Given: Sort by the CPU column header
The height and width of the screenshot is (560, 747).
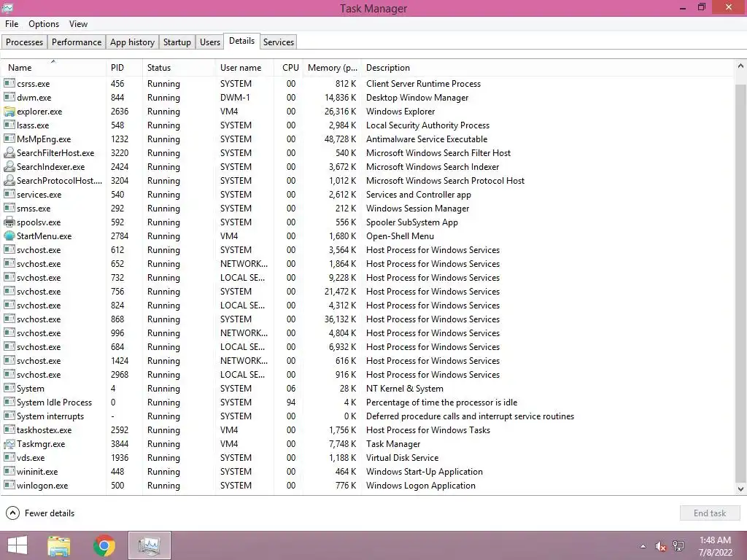Looking at the screenshot, I should [288, 68].
